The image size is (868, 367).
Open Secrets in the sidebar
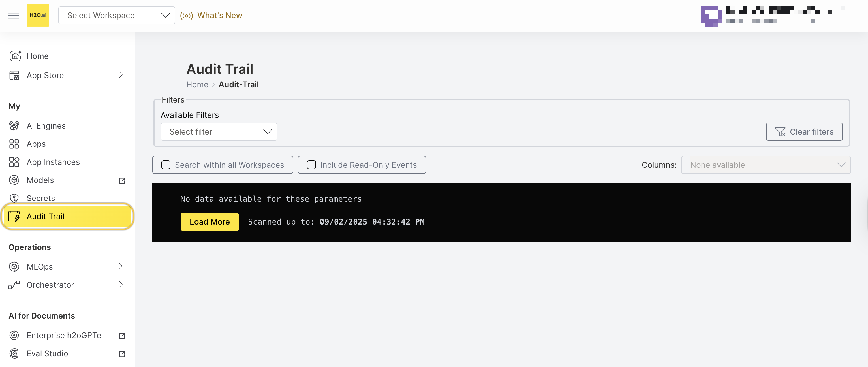point(40,198)
